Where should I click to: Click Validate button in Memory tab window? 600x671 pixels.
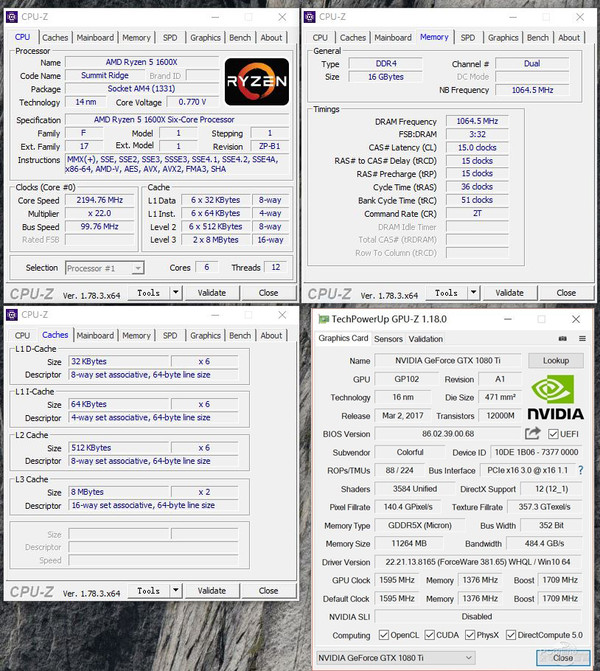[509, 293]
